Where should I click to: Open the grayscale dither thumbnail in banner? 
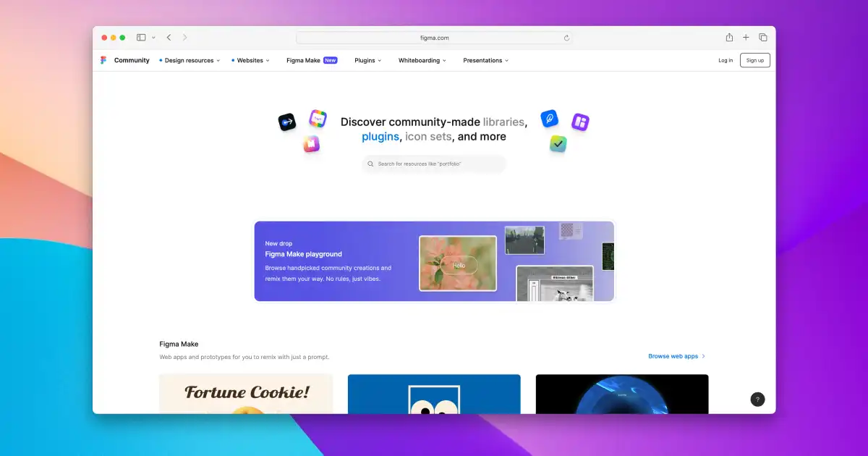(x=555, y=284)
